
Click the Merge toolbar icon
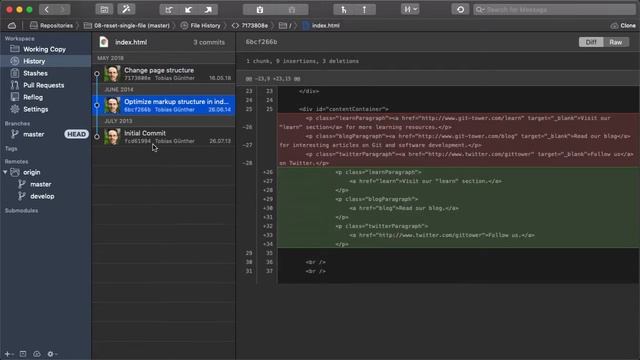[x=344, y=9]
